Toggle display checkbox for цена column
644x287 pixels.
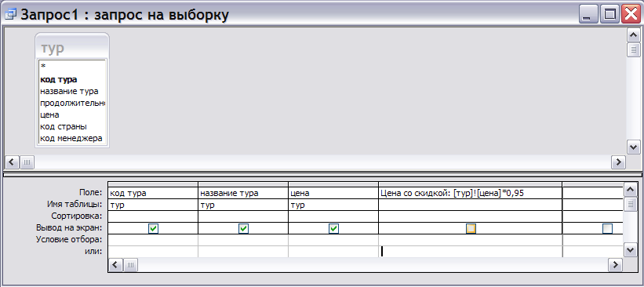pos(333,228)
